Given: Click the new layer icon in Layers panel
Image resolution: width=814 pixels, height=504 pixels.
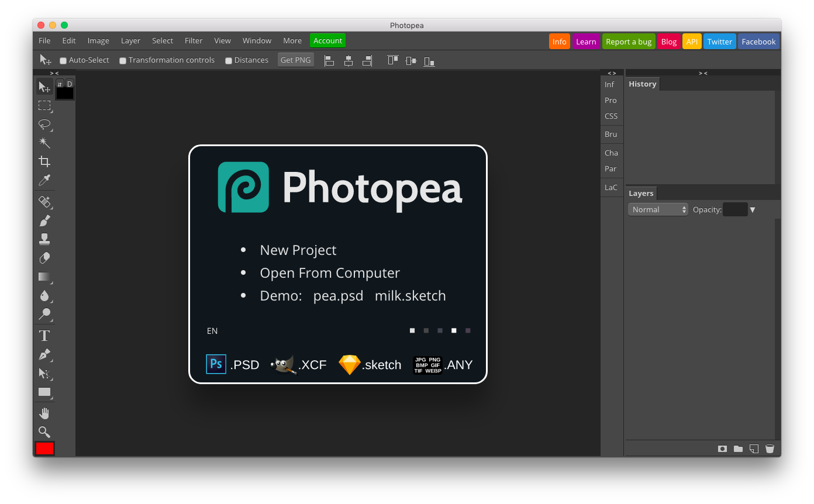Looking at the screenshot, I should click(754, 448).
